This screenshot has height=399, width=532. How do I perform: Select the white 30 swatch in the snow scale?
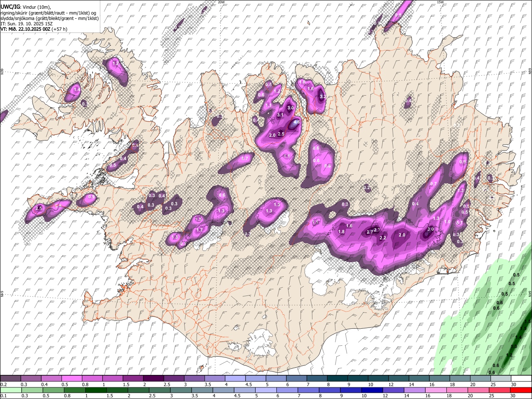(522, 379)
